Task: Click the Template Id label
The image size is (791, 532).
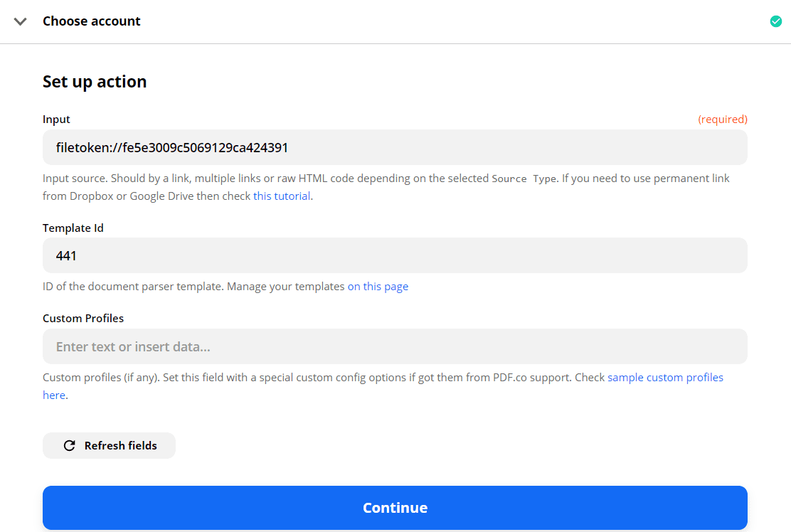Action: [x=73, y=228]
